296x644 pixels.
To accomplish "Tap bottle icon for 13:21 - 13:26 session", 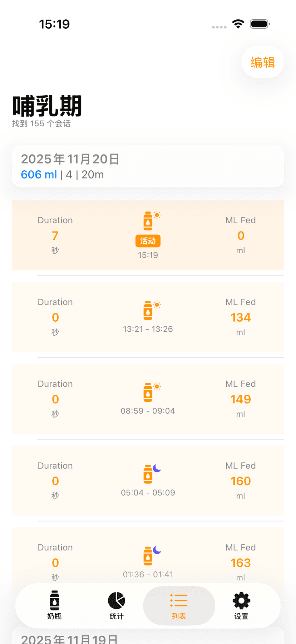I will (x=148, y=310).
